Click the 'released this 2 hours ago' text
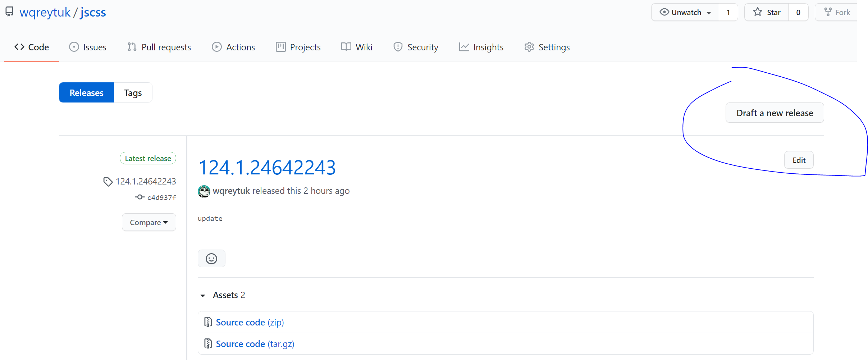Screen dimensions: 868x360 301,191
